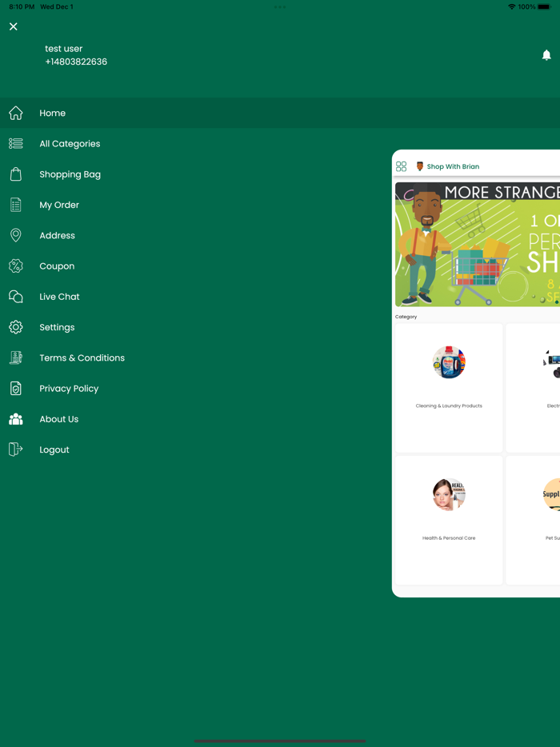Close the side menu with X icon
The width and height of the screenshot is (560, 747).
[x=14, y=26]
